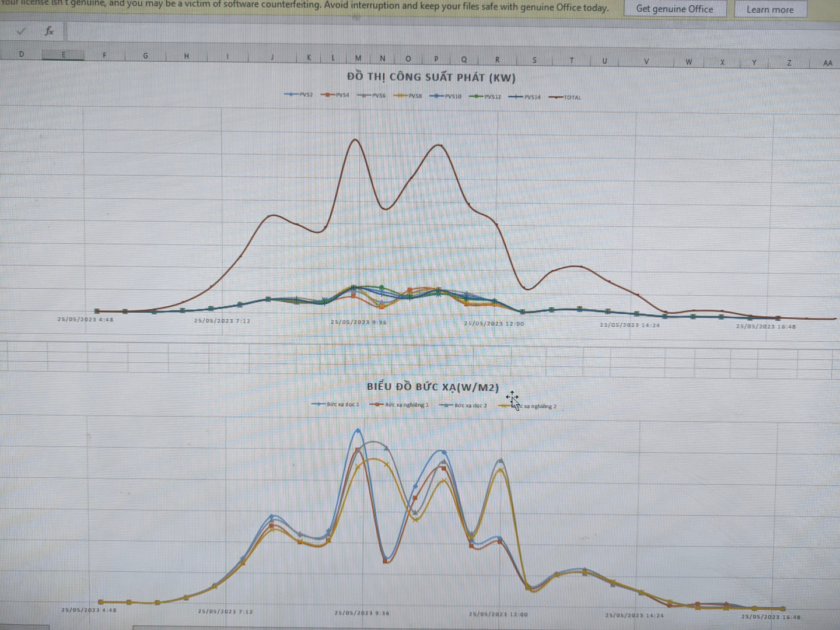Click the Insert Function fx icon
Image resolution: width=840 pixels, height=630 pixels.
click(50, 32)
